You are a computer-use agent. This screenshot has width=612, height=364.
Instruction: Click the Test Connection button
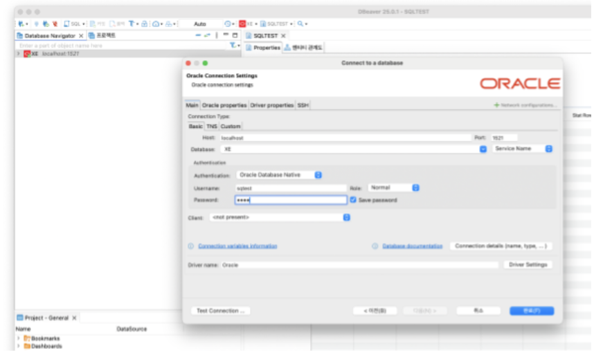click(220, 311)
